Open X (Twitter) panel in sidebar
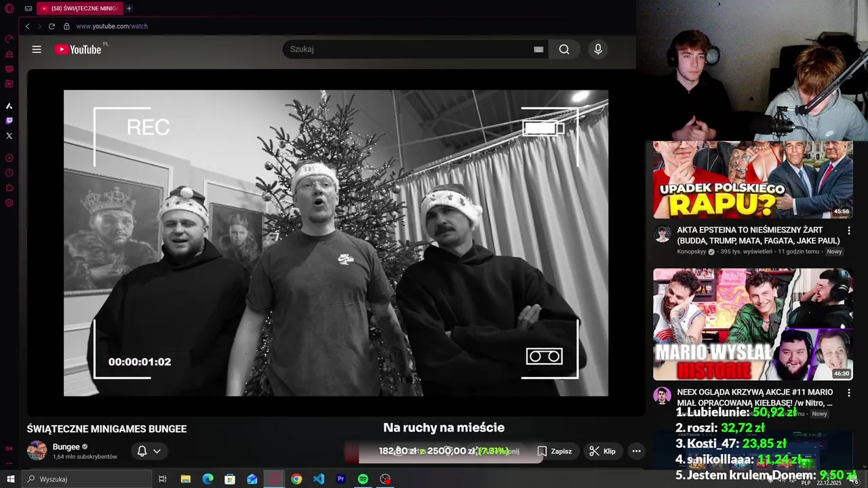 pos(9,136)
